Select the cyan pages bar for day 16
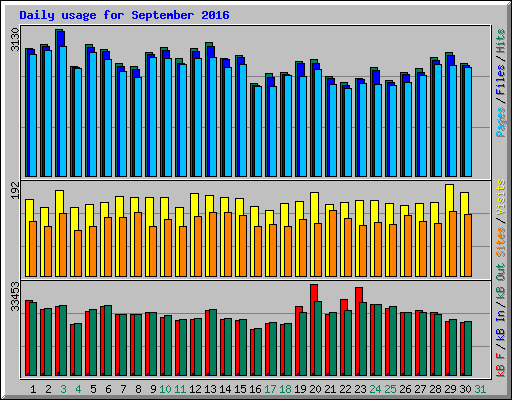 (258, 131)
